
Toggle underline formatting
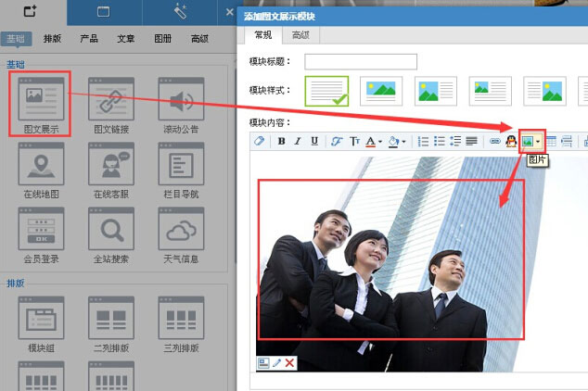pos(314,141)
